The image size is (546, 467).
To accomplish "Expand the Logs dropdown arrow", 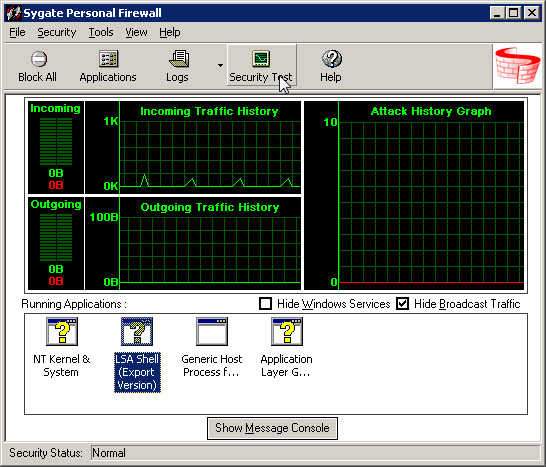I will click(x=220, y=65).
